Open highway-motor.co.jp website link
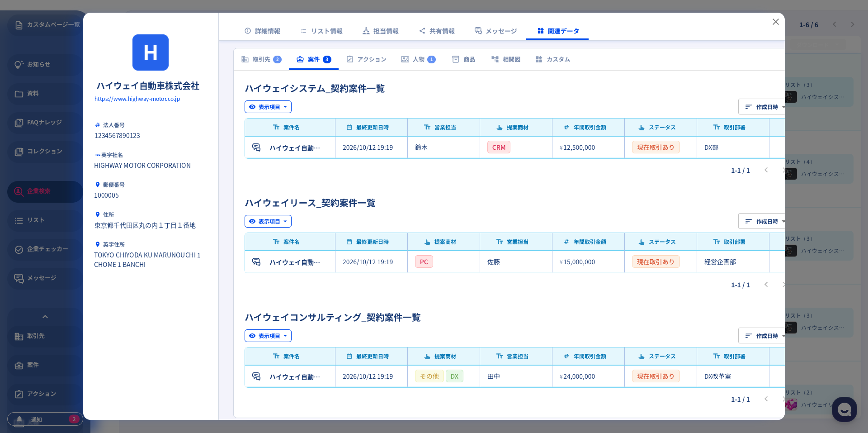Screen dimensions: 868x433 [137, 99]
